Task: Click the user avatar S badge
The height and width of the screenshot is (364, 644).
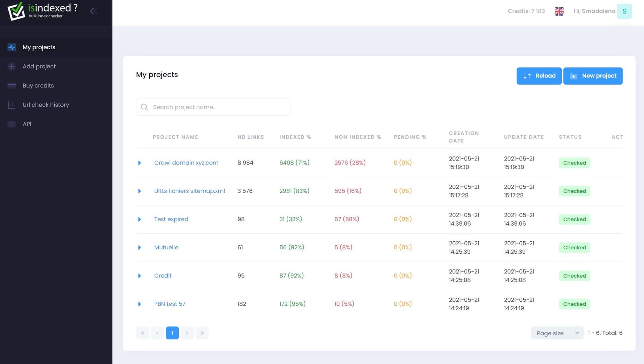Action: 624,11
